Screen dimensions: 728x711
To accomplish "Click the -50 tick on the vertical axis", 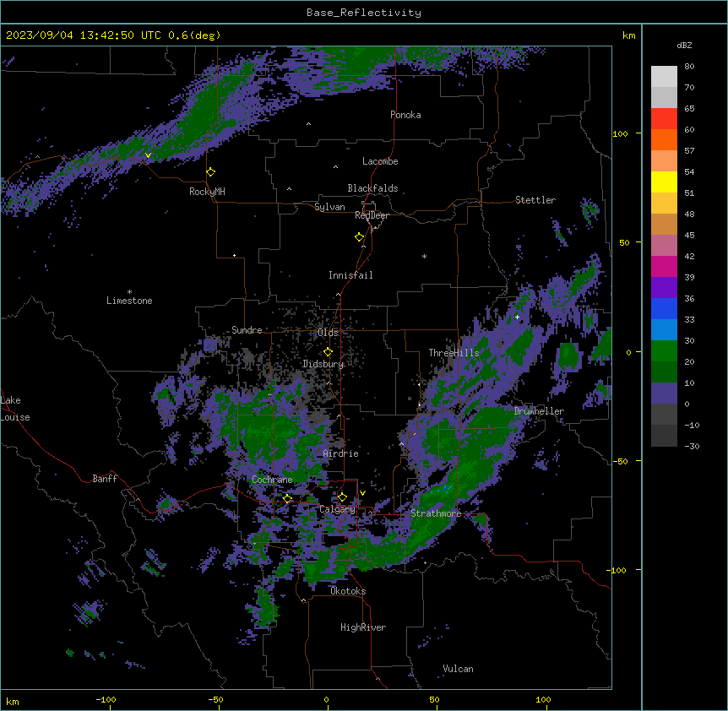I will [620, 461].
